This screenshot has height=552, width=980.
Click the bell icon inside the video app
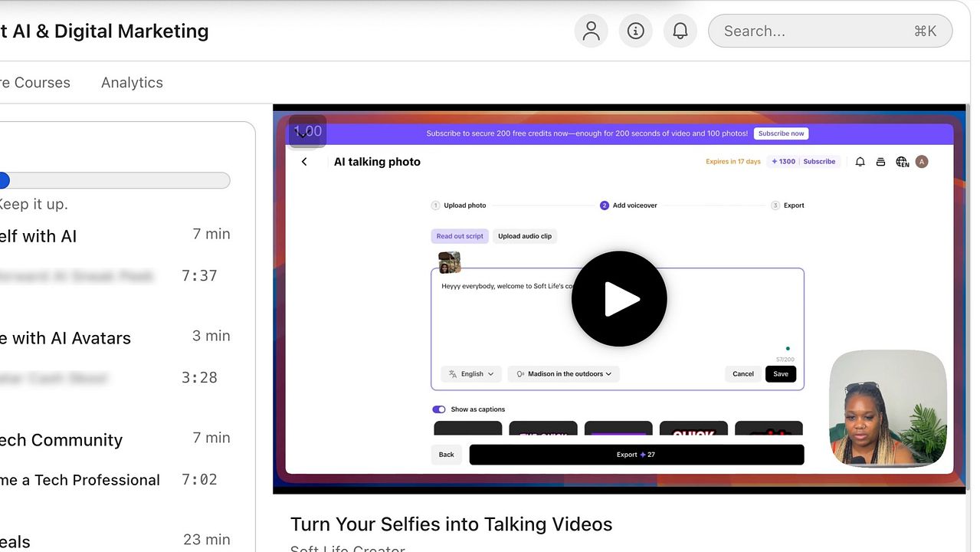[860, 162]
